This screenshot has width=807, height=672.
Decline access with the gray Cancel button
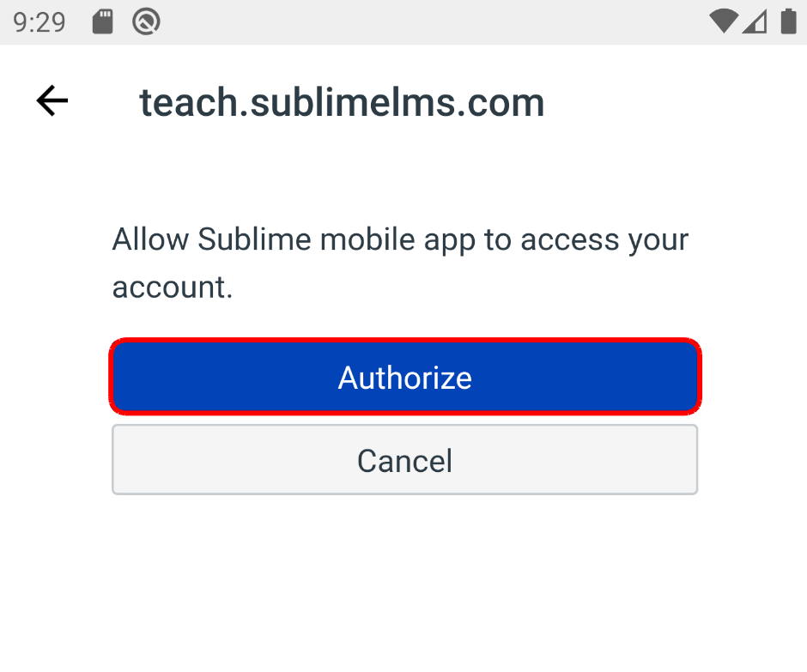pos(404,460)
